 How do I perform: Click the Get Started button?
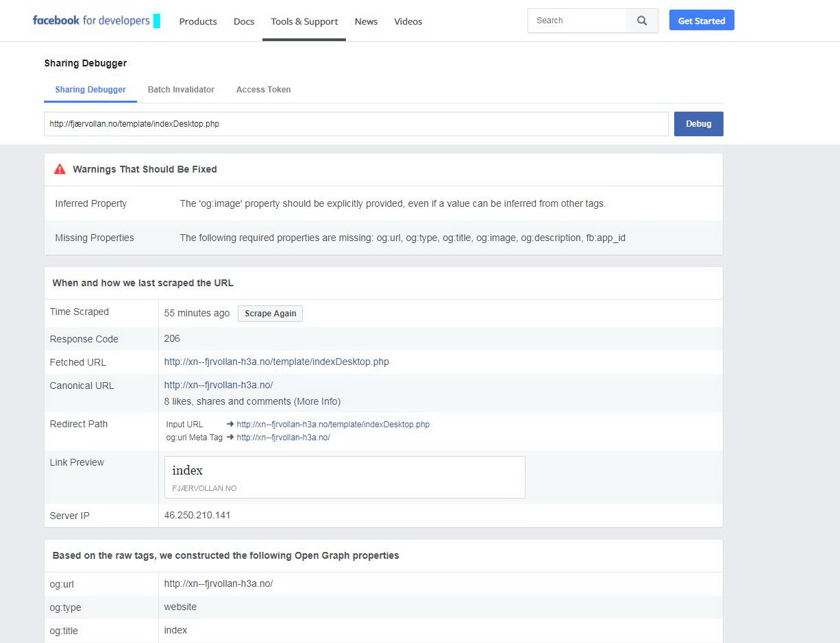pos(702,21)
